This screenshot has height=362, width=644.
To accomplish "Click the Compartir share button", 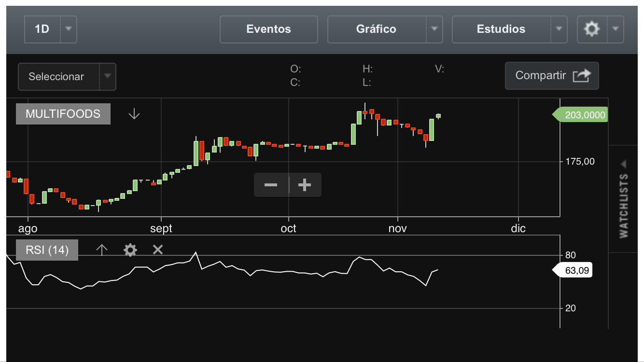I will tap(552, 76).
